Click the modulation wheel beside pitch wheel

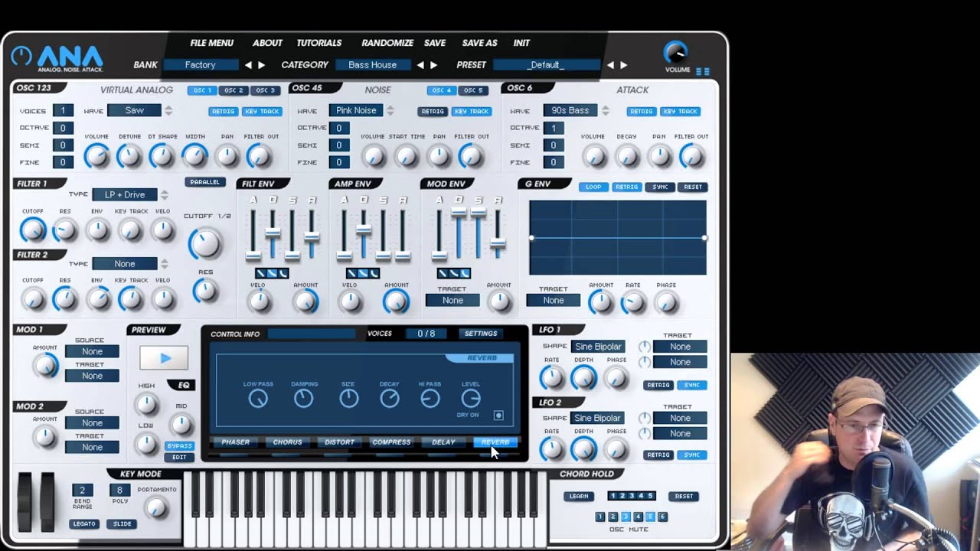coord(47,502)
